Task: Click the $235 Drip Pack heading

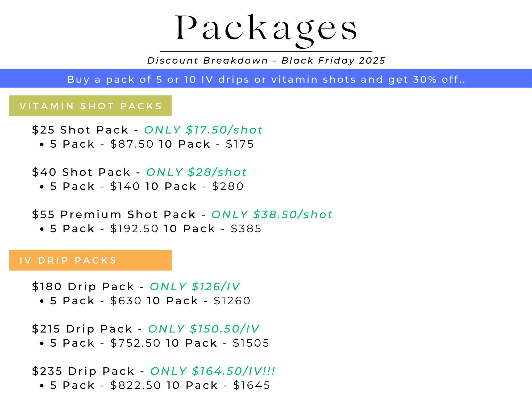Action: pyautogui.click(x=83, y=371)
